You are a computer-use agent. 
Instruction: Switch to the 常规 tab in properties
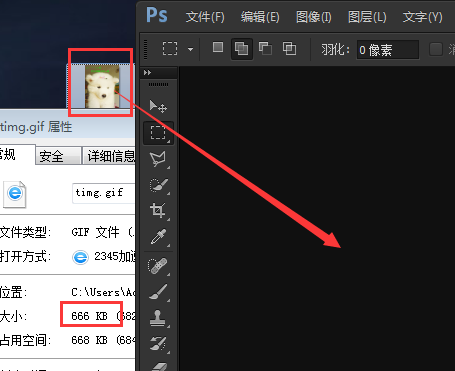pyautogui.click(x=17, y=154)
